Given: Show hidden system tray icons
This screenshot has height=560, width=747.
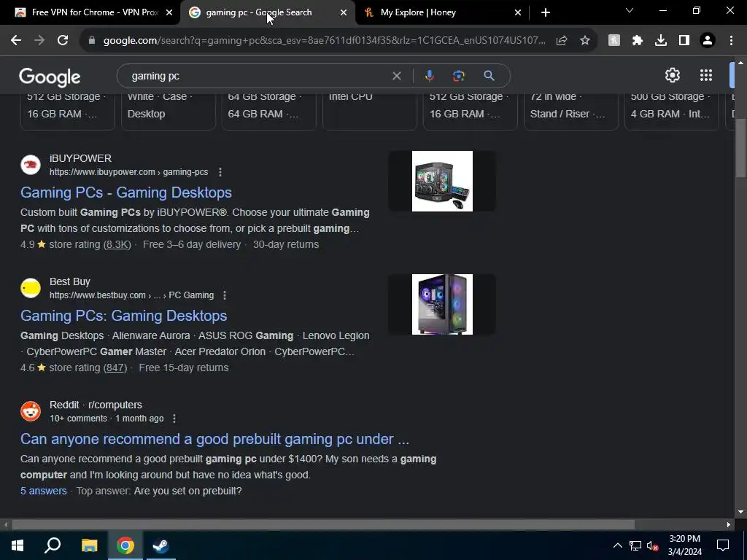Looking at the screenshot, I should (x=617, y=545).
